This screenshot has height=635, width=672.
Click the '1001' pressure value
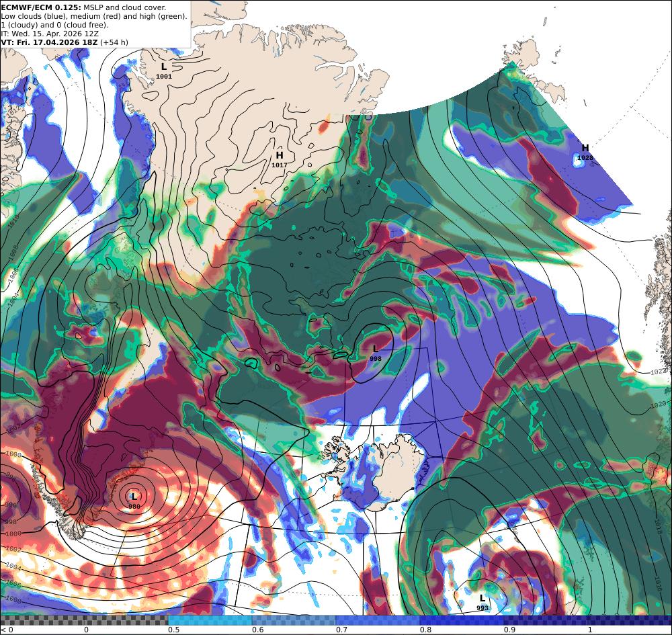tap(164, 77)
